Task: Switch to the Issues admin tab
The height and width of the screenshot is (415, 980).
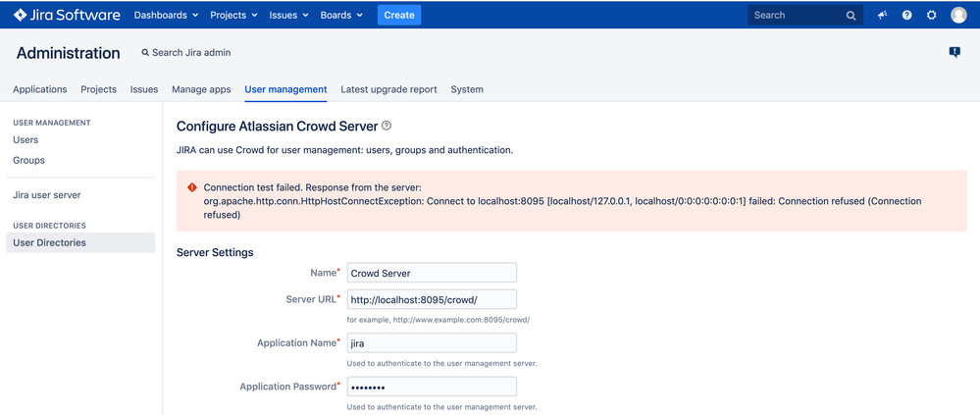Action: tap(144, 89)
